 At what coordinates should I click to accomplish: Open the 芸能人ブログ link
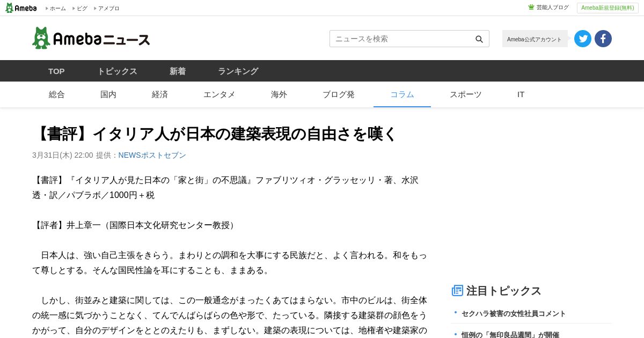553,8
